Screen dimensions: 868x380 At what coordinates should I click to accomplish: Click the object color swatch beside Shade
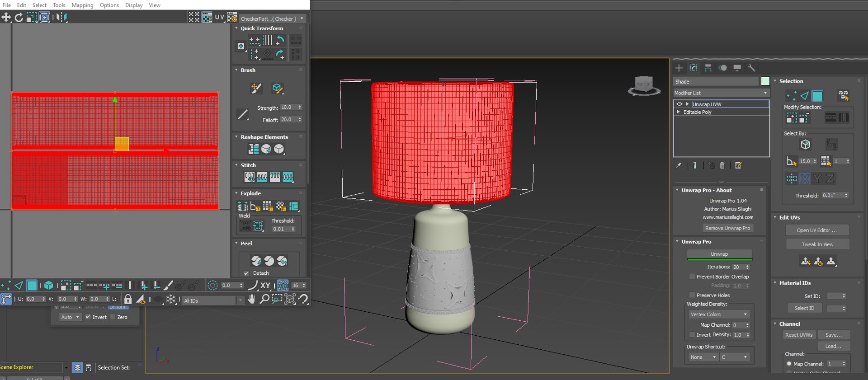[x=765, y=81]
